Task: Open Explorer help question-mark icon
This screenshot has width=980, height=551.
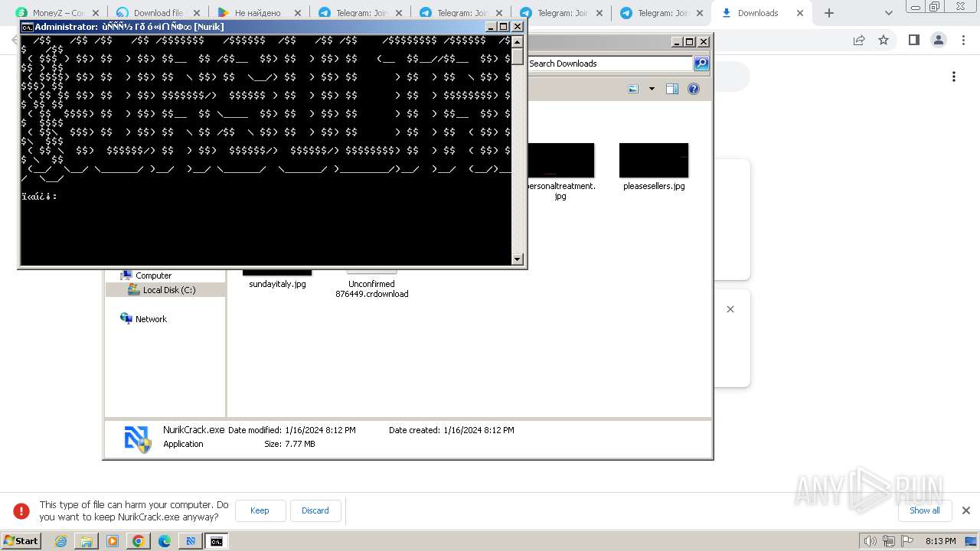Action: click(694, 89)
